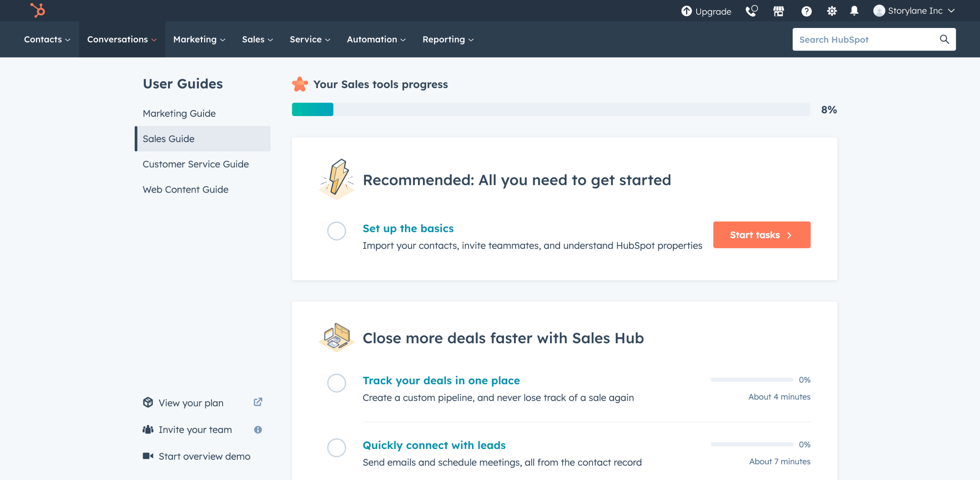Open the Storylane Inc account dropdown chevron
Screen dimensions: 980x480
click(951, 11)
